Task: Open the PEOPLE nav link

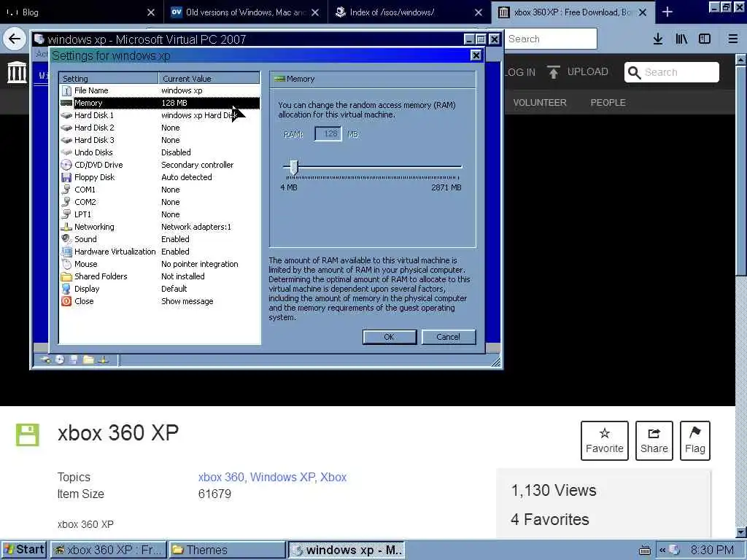Action: point(608,102)
